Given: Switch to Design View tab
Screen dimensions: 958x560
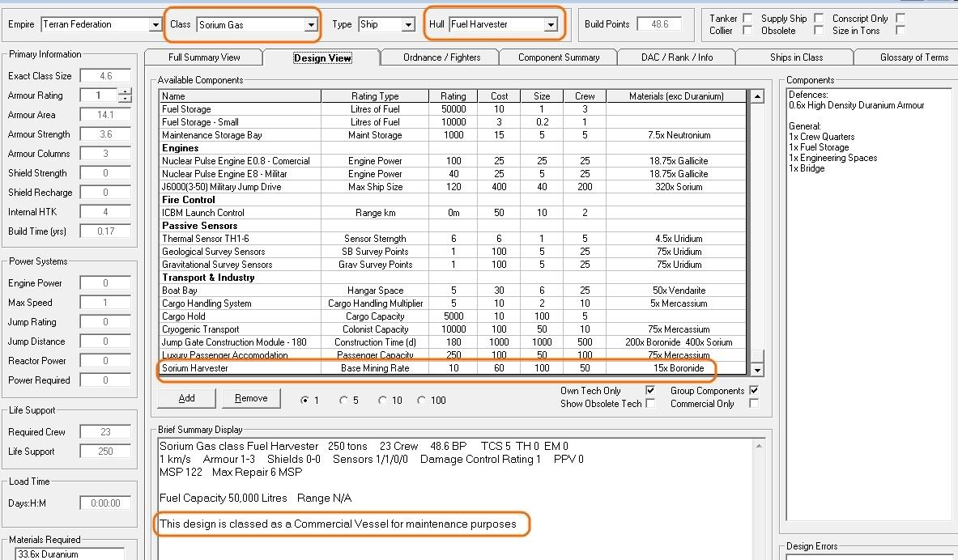Looking at the screenshot, I should tap(322, 58).
